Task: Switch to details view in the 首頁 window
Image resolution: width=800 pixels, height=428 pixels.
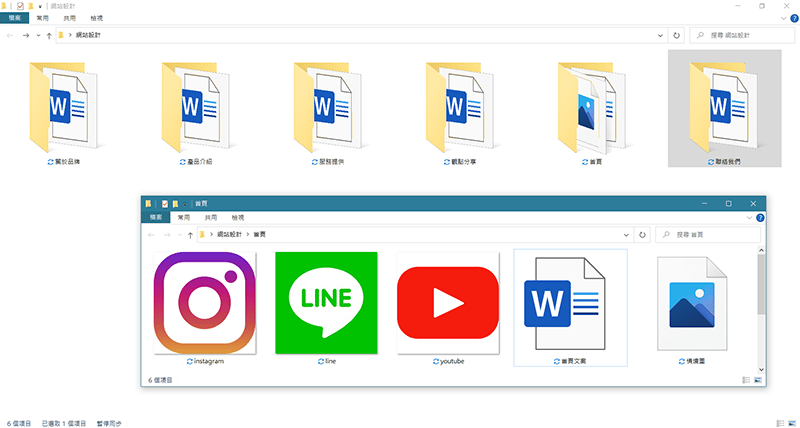Action: [x=746, y=380]
